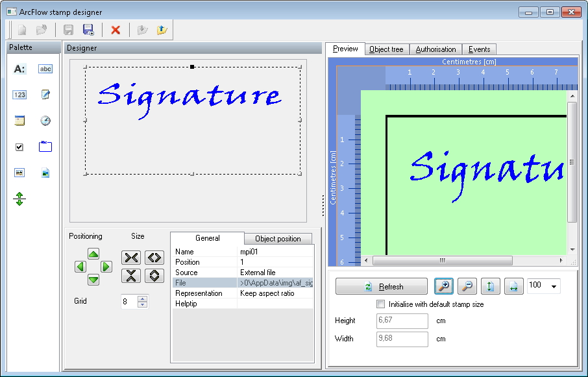588x377 pixels.
Task: Click the red X delete toolbar icon
Action: pos(116,30)
